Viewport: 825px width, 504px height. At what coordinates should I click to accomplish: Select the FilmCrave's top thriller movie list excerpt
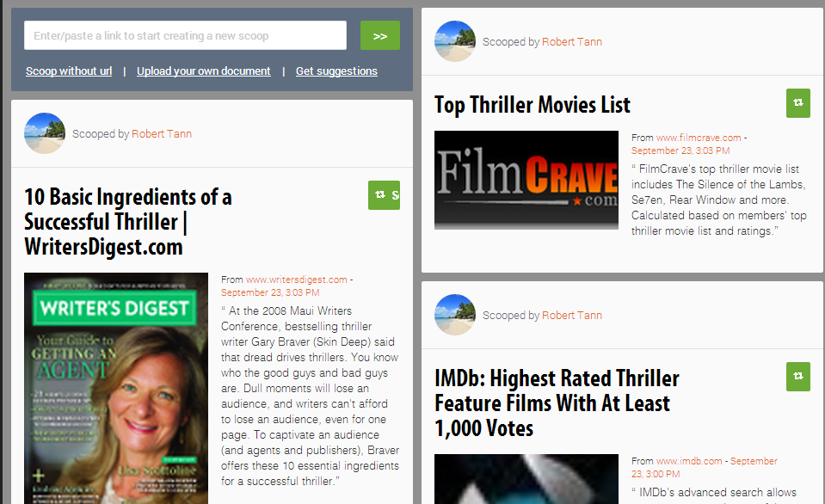[x=718, y=200]
